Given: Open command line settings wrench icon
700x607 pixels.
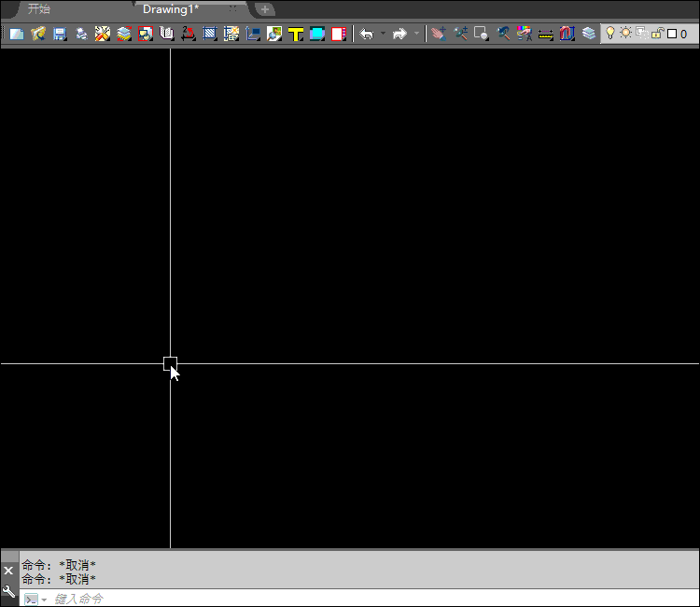Looking at the screenshot, I should pyautogui.click(x=9, y=591).
